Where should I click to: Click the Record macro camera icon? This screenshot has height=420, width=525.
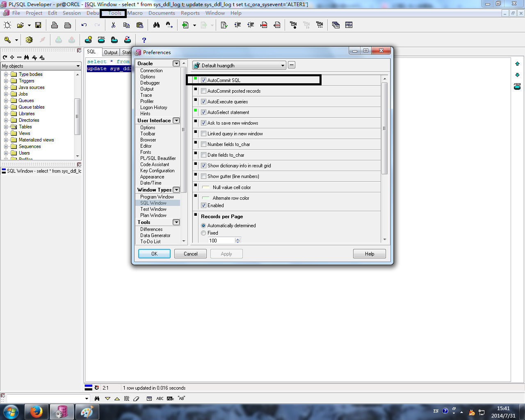coord(293,25)
